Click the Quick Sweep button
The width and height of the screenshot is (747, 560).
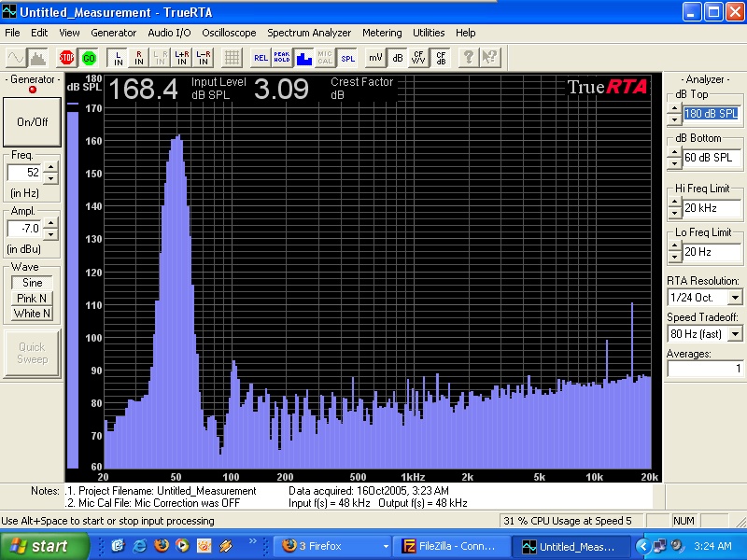(32, 354)
